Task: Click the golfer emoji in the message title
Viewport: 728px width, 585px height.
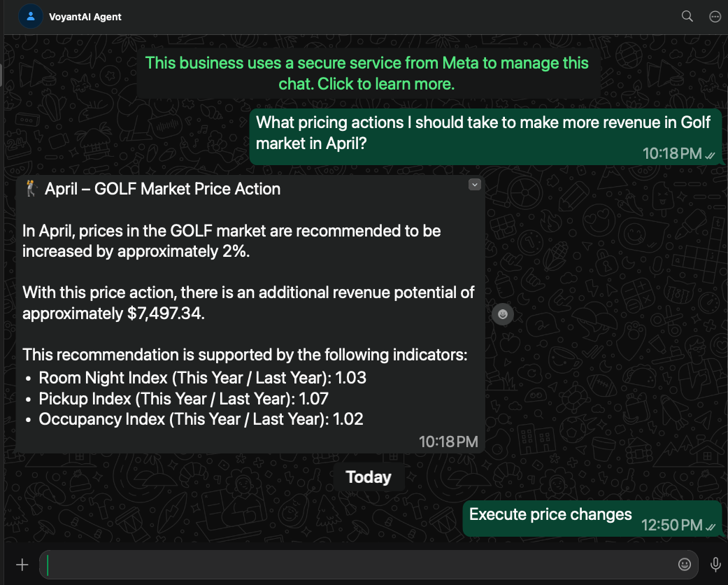Action: pyautogui.click(x=31, y=189)
